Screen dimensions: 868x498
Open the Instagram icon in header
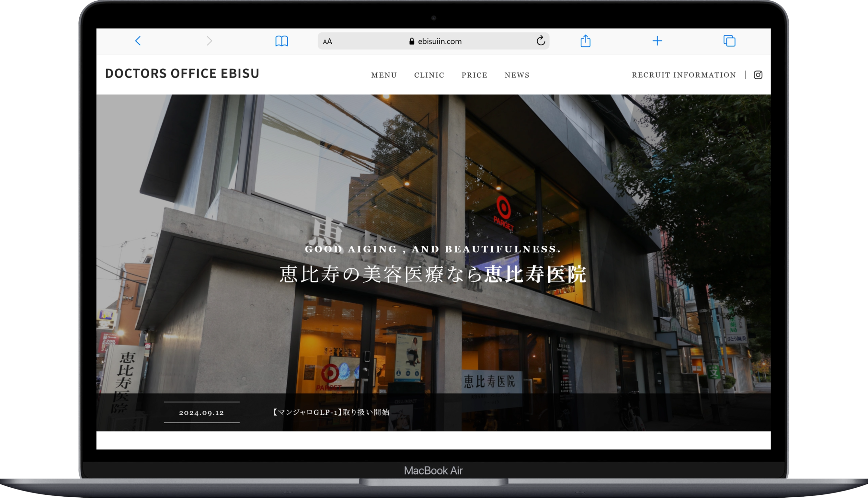[x=758, y=75]
